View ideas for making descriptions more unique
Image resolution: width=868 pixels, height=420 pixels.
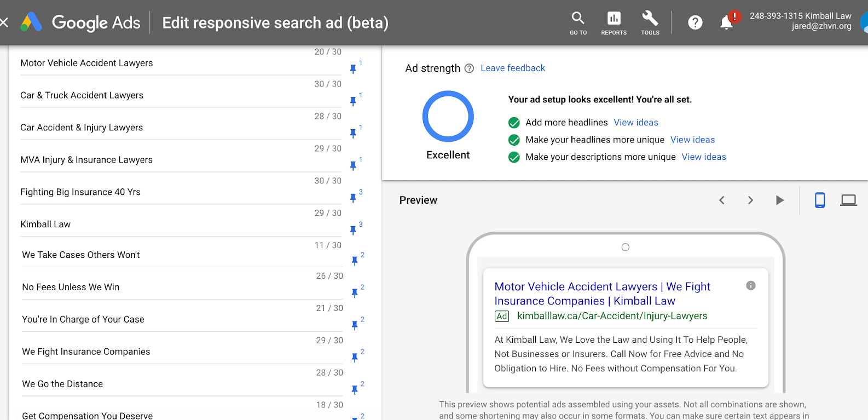[704, 157]
